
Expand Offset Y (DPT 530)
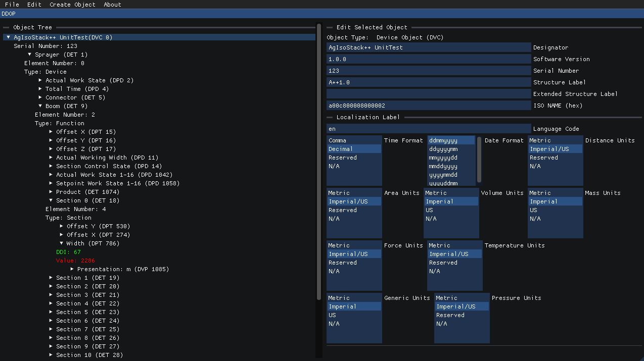click(x=62, y=226)
